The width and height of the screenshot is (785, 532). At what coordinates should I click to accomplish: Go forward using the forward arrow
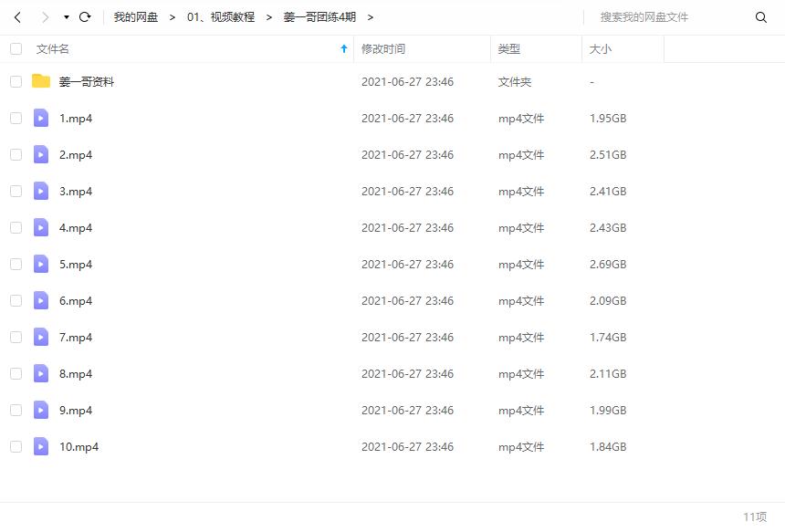click(x=45, y=17)
